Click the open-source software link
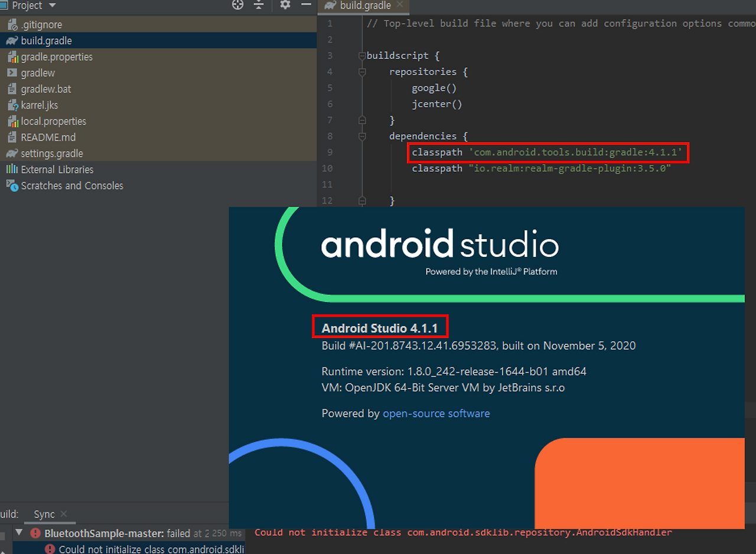 436,413
